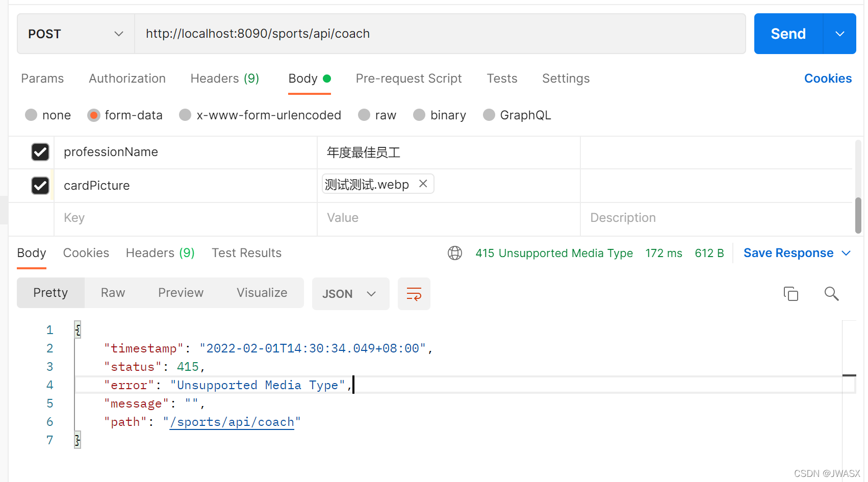This screenshot has width=868, height=482.
Task: Click the 415 Unsupported Media Type status
Action: [554, 253]
